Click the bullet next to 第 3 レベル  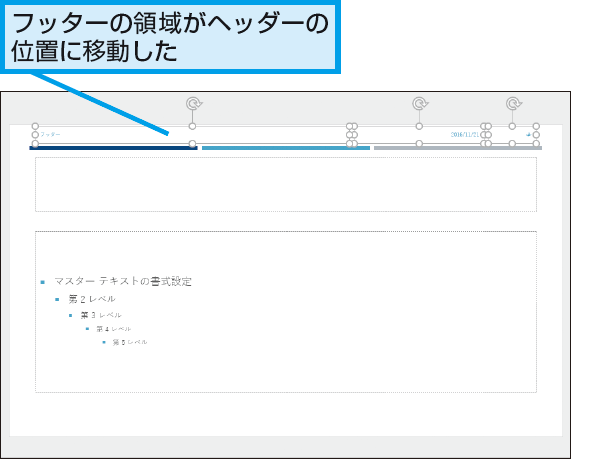(x=72, y=315)
